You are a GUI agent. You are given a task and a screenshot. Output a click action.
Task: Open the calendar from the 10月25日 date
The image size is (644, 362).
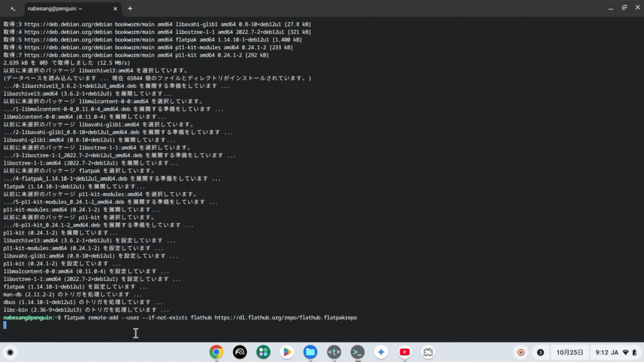click(x=571, y=352)
